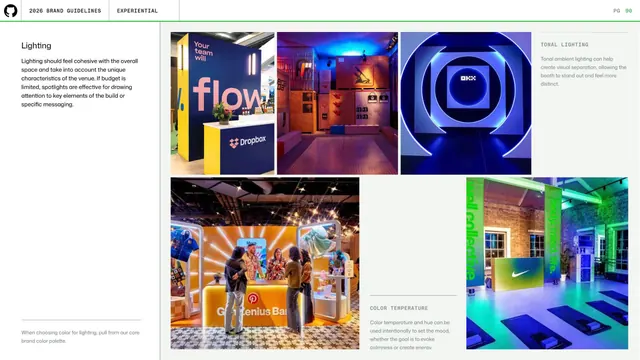Click the Pinterest logo on the orange counter
Screen dimensions: 640x360
coord(253,299)
